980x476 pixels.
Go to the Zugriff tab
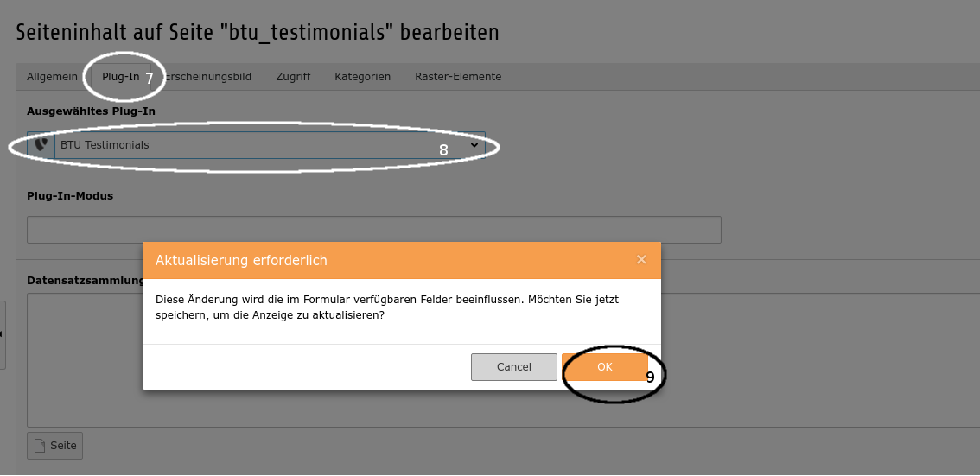coord(293,77)
